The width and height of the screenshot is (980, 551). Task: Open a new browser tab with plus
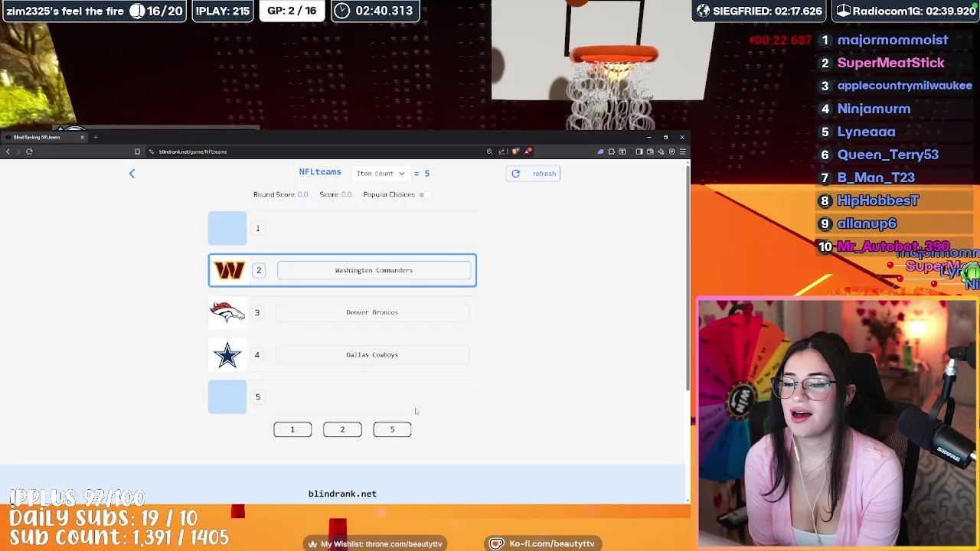tap(95, 137)
